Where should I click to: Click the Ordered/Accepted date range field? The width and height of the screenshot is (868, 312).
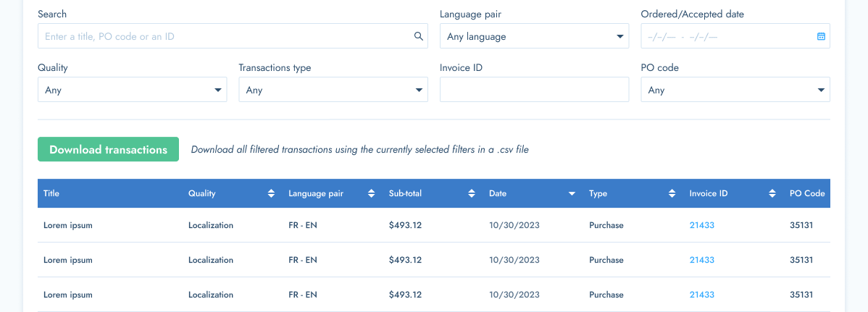[735, 36]
